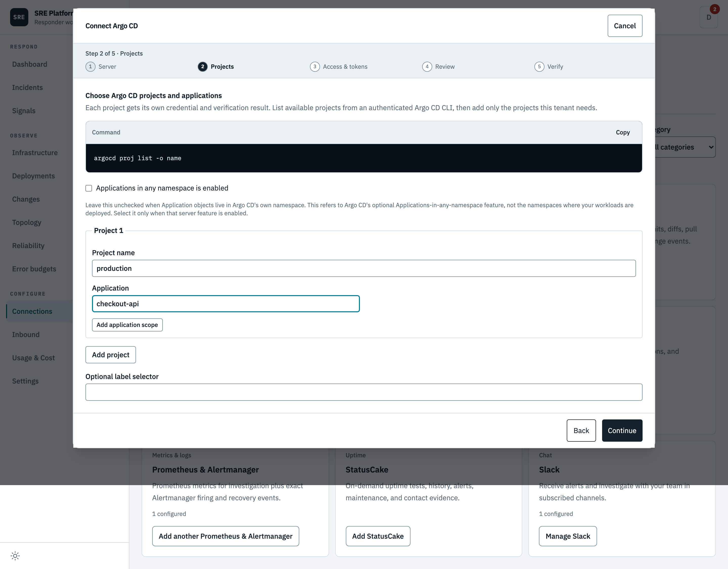Click the step 5 circle icon
The width and height of the screenshot is (728, 569).
pos(539,67)
